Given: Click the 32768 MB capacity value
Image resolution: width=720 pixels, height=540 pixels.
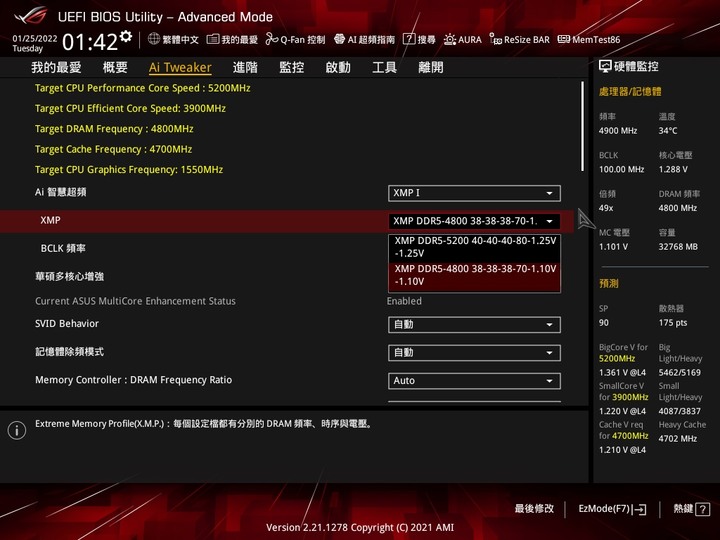Looking at the screenshot, I should 678,247.
